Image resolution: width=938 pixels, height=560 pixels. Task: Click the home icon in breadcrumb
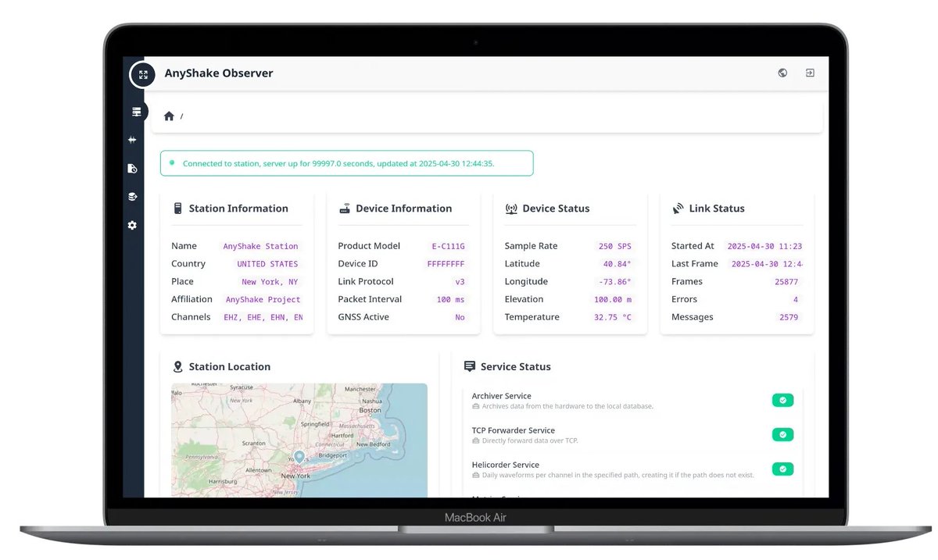pos(169,116)
